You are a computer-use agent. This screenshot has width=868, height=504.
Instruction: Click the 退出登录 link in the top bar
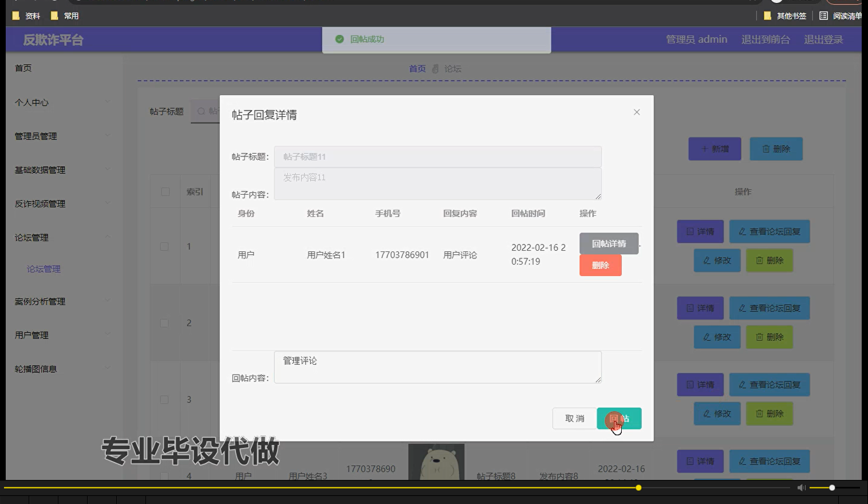(823, 40)
